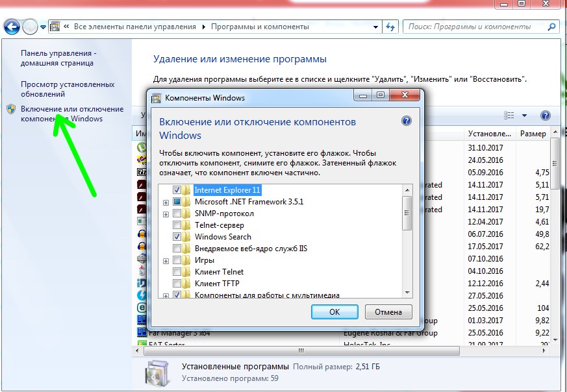Viewport: 567px width, 392px height.
Task: Click the Установленные программы icon in details pane
Action: (x=157, y=374)
